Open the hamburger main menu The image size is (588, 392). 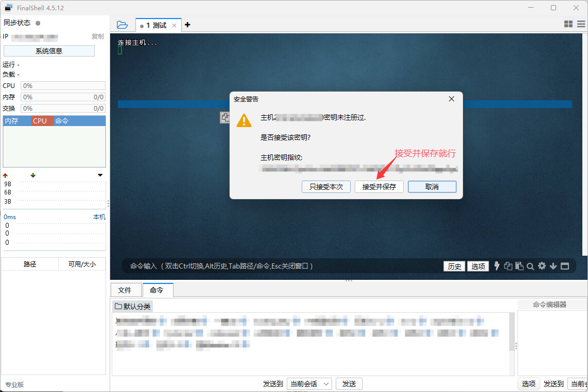tap(581, 24)
